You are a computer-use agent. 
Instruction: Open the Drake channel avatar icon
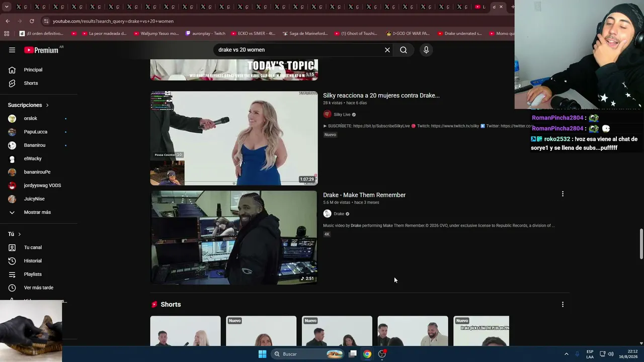327,214
